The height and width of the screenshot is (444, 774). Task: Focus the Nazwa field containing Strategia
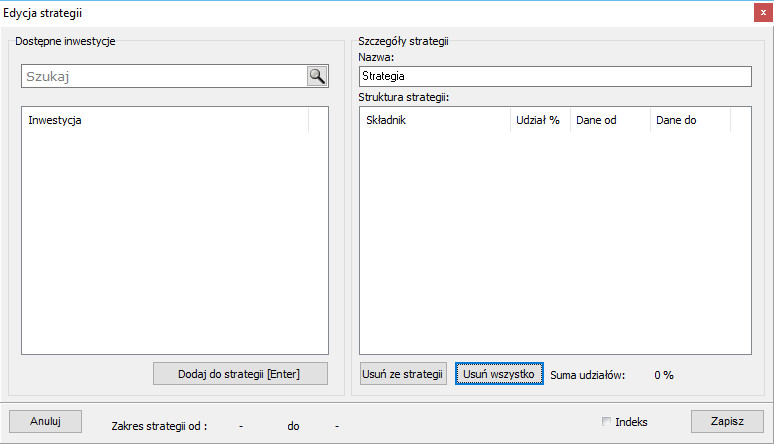[554, 76]
